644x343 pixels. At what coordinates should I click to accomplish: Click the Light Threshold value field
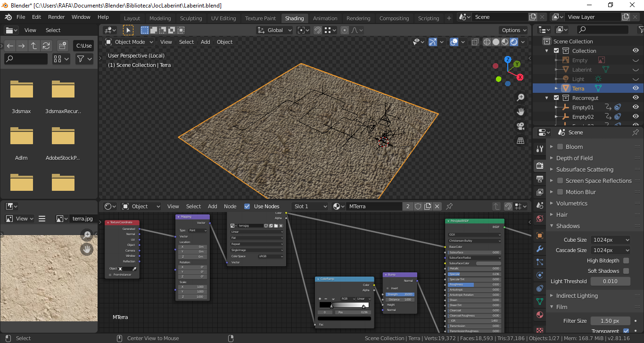click(610, 281)
